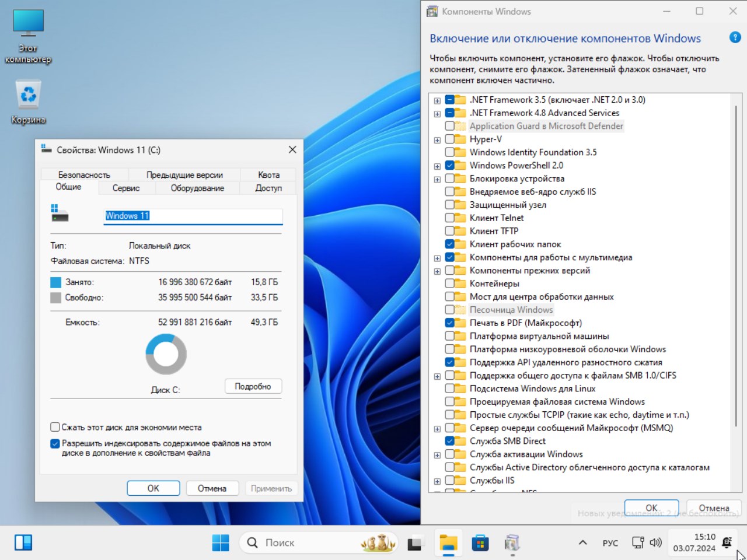Screen dimensions: 747x560
Task: Select Application Guard in Microsoft Defender row
Action: (x=546, y=126)
